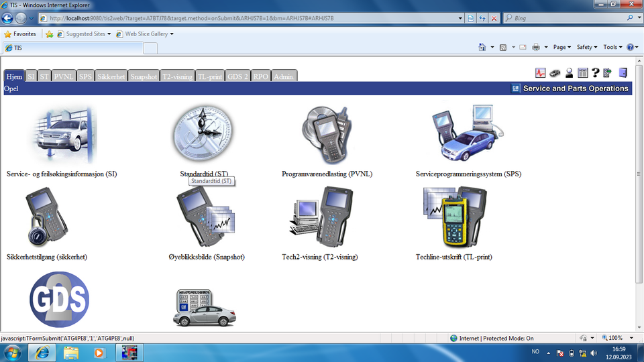Screen dimensions: 644x362
Task: Go back with the browser Back arrow
Action: 7,18
